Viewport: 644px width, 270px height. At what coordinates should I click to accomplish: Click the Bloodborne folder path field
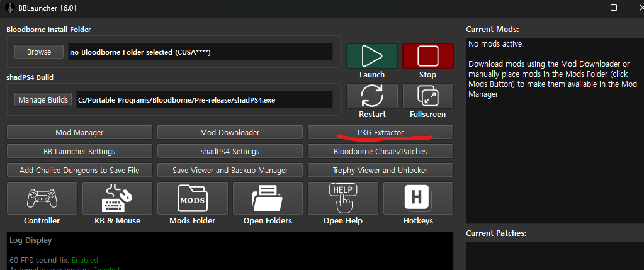click(200, 52)
